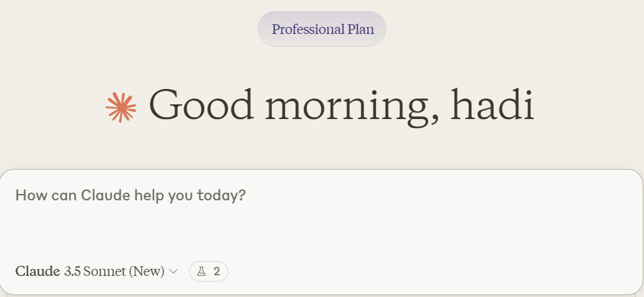This screenshot has height=297, width=644.
Task: Click the bold Claude word in model picker
Action: (37, 271)
